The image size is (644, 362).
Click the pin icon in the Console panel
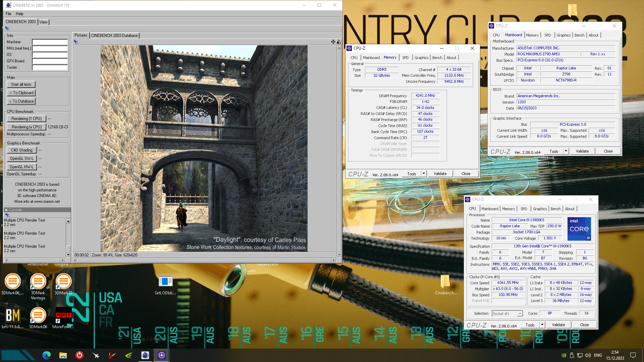click(7, 215)
